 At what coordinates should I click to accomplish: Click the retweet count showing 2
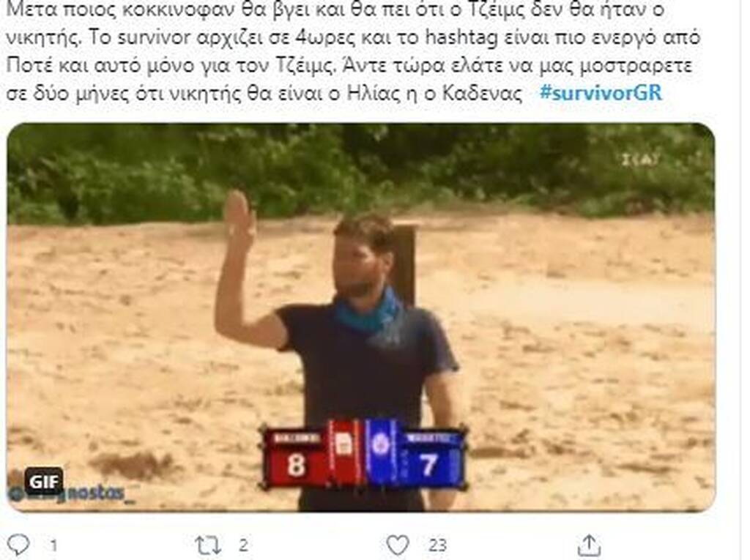(x=243, y=545)
